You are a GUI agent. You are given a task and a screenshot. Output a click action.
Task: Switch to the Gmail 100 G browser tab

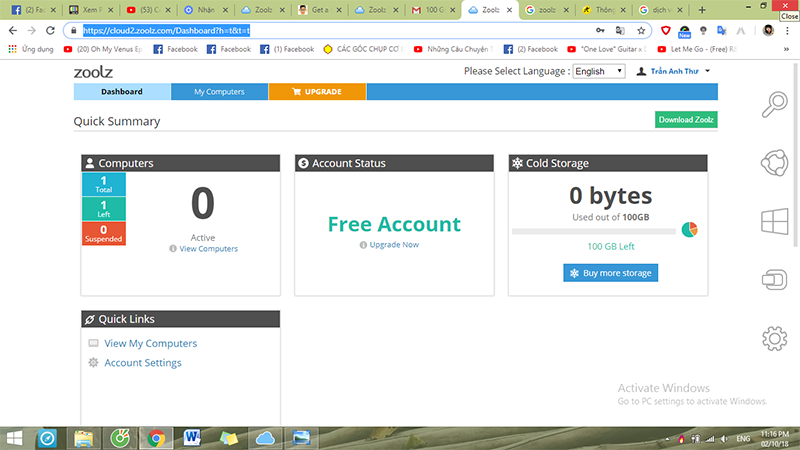pyautogui.click(x=433, y=10)
